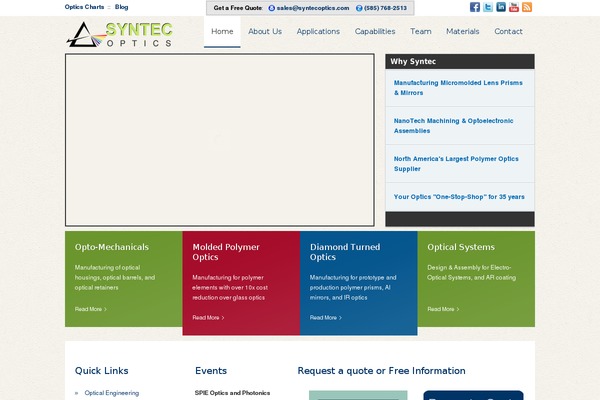Read More under Molded Polymer Optics
This screenshot has height=400, width=600.
pos(208,317)
